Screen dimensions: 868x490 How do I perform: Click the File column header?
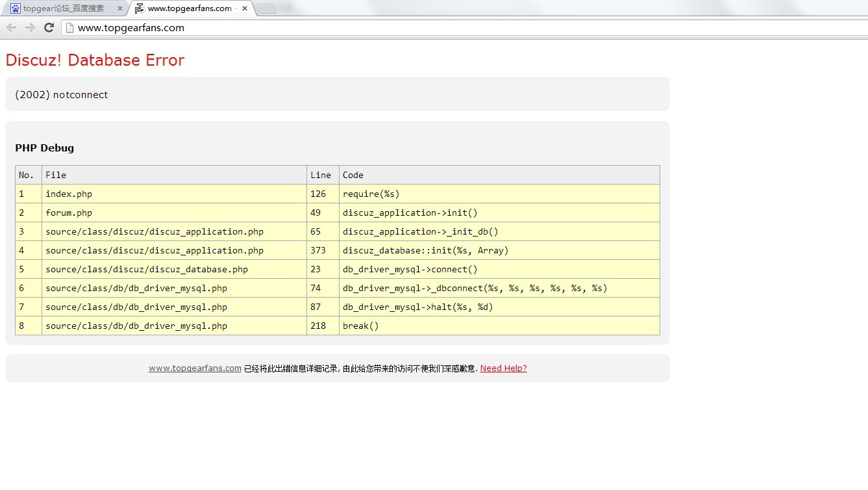(x=174, y=175)
